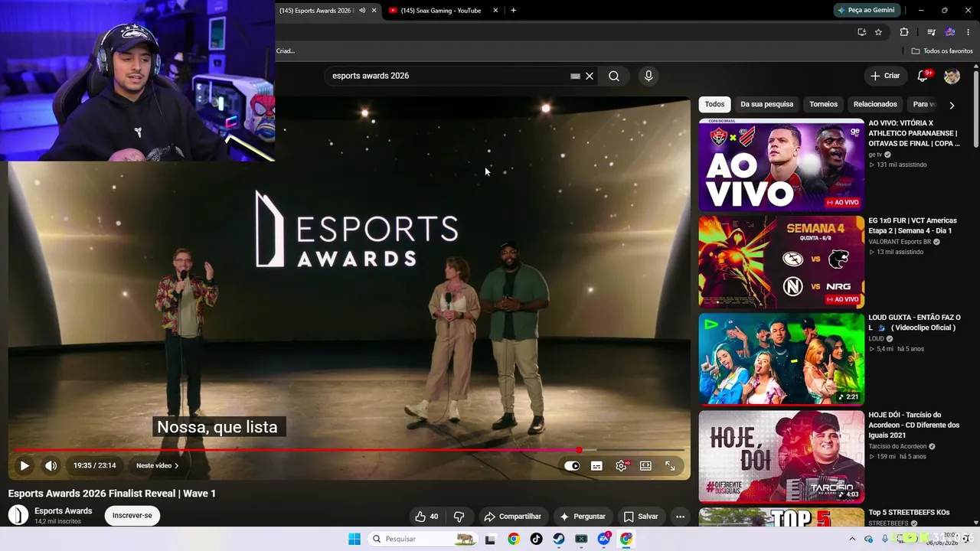Subscribe with the Inscrever-se button
The image size is (980, 551).
coord(132,515)
